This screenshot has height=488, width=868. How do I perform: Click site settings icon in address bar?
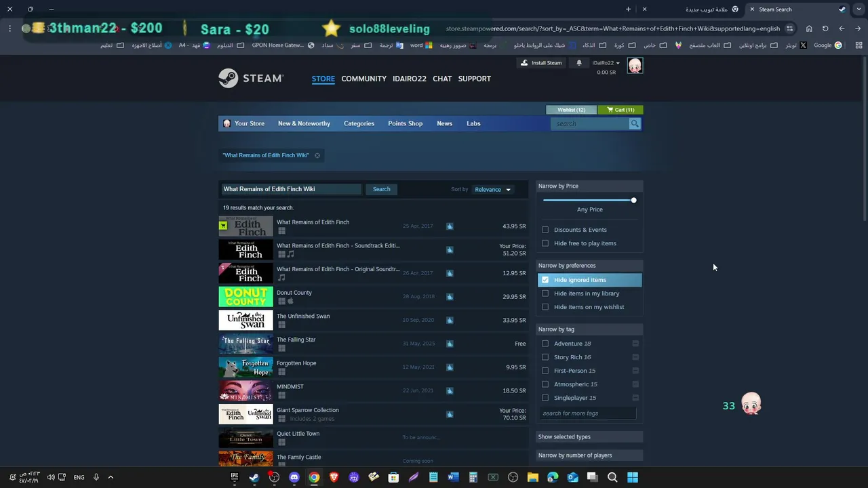(790, 28)
